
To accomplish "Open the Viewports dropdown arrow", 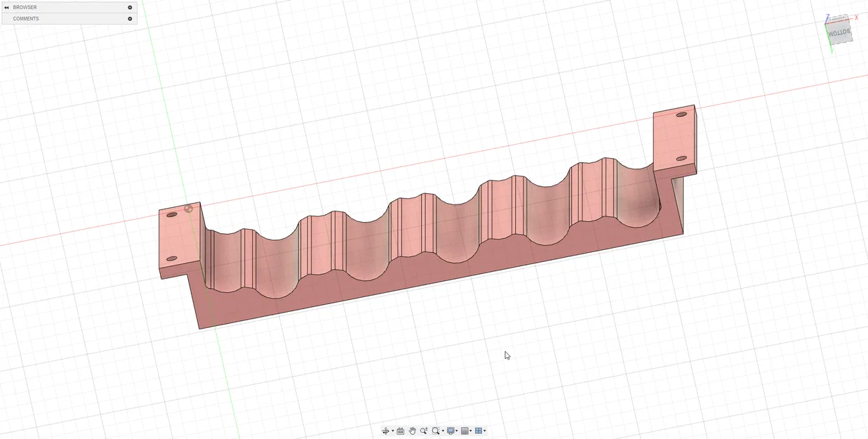I will click(x=485, y=431).
